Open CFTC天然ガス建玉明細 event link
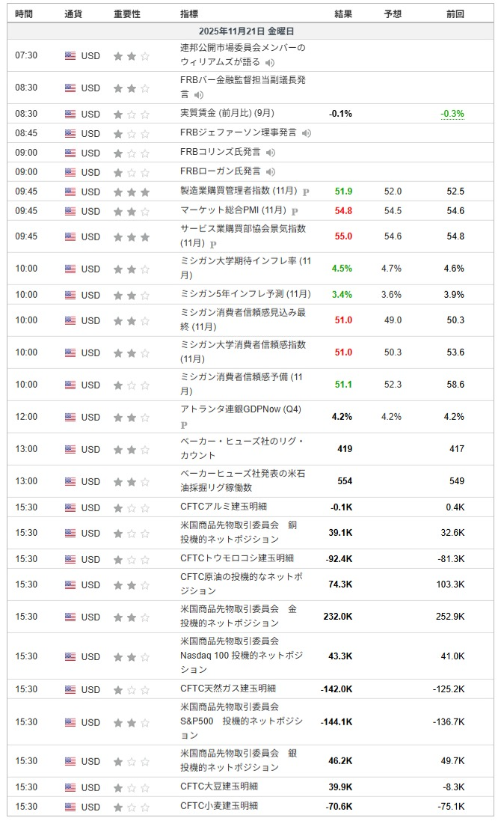 tap(227, 689)
